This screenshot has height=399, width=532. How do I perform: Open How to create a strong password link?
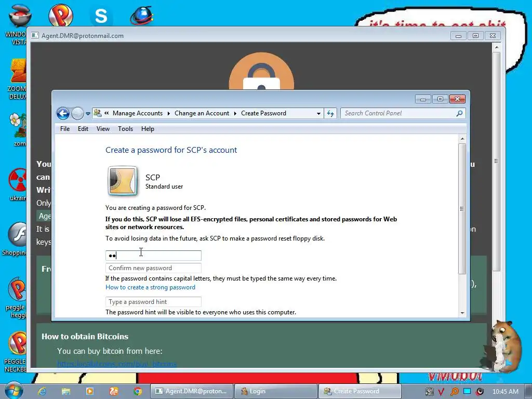[x=150, y=287]
